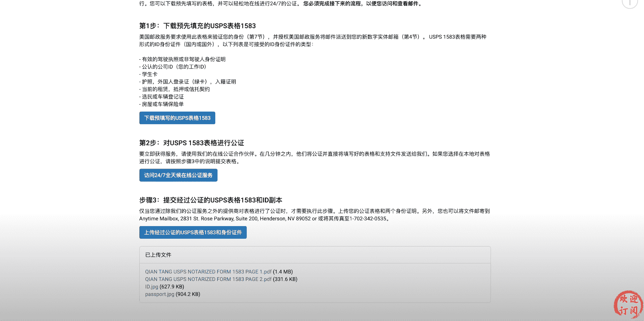This screenshot has height=321, width=644.
Task: Open the uploaded passport.jpg file
Action: tap(159, 294)
